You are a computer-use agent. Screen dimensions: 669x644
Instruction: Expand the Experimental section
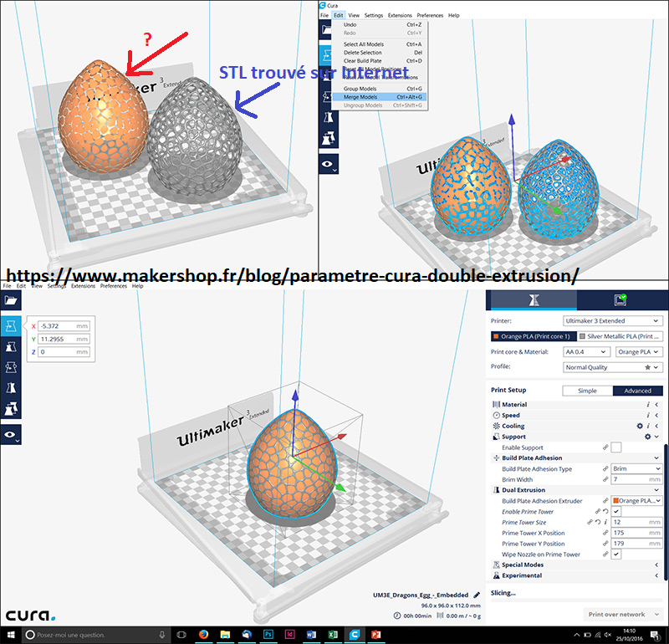(x=576, y=575)
